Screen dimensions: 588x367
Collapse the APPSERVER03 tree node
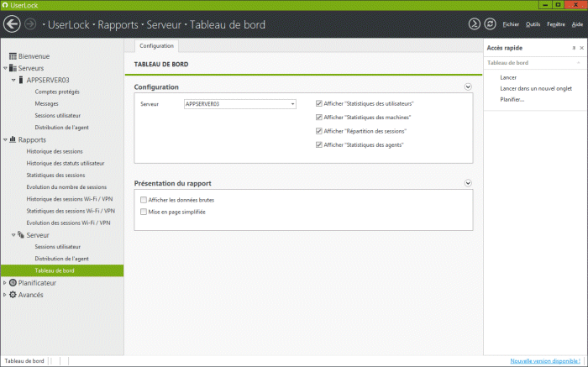tap(13, 81)
